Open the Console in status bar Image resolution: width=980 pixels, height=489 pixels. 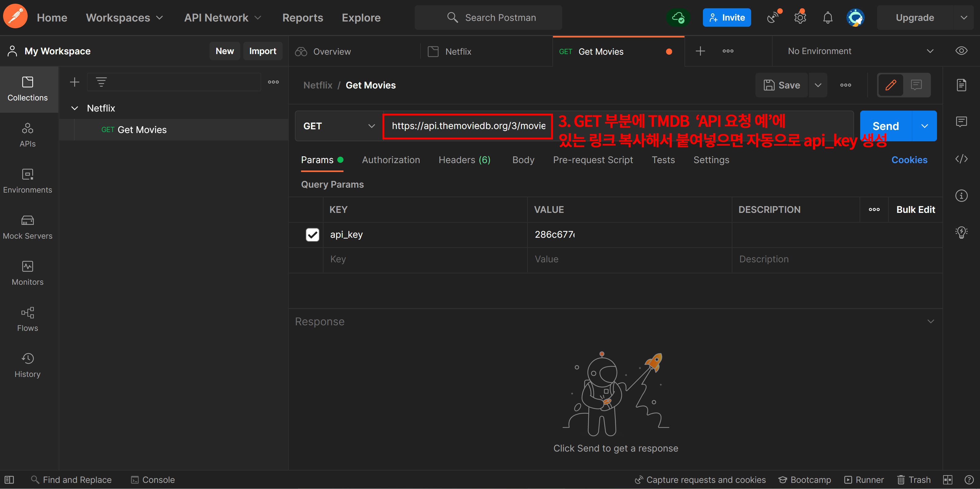(153, 480)
